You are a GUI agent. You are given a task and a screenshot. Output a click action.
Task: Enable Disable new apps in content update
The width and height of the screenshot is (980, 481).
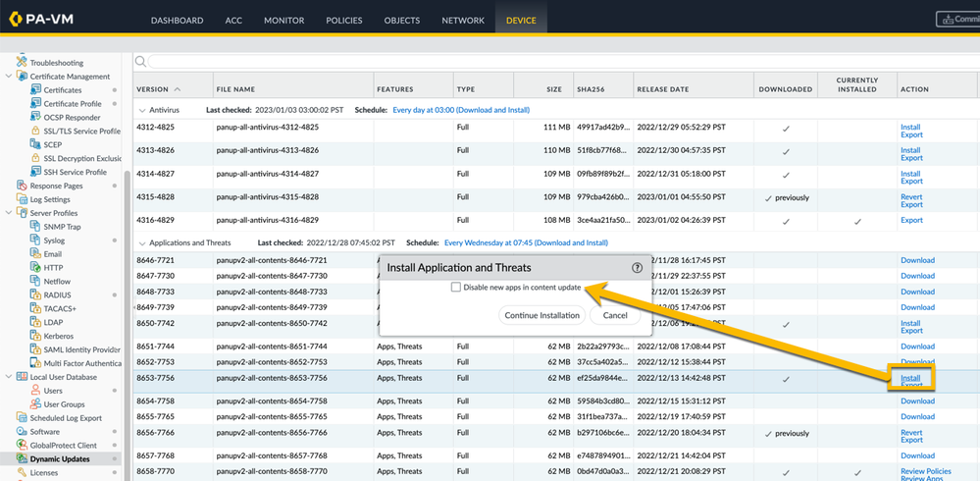(x=456, y=288)
